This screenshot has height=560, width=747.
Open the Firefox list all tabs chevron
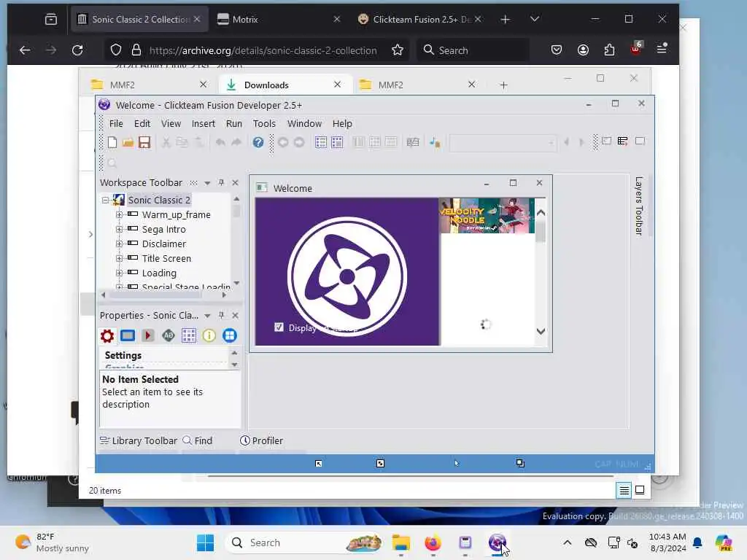coord(535,19)
